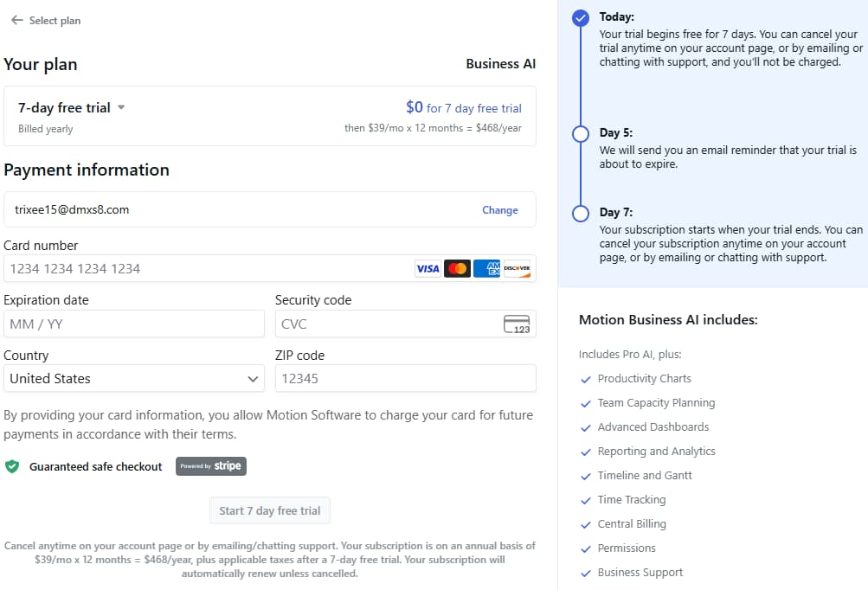Click the Powered by Stripe badge
868x590 pixels.
tap(211, 466)
